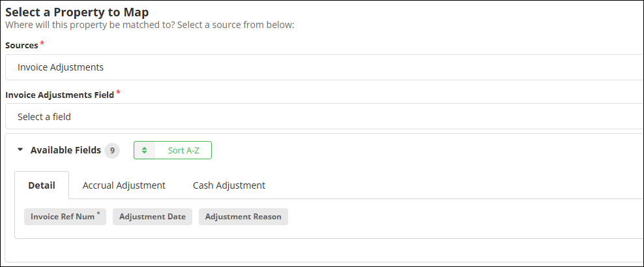Click the asterisk on the Invoice Ref Num chip
644x267 pixels.
click(x=98, y=213)
